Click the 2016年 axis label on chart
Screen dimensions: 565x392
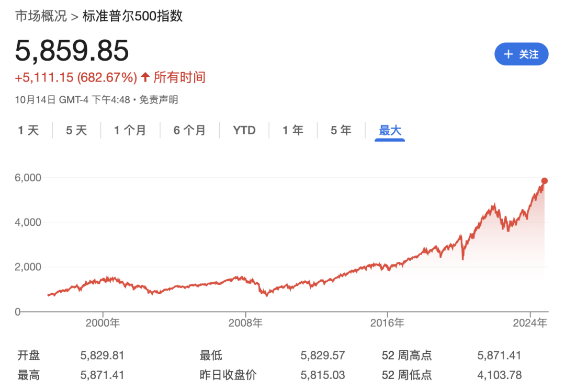[386, 323]
